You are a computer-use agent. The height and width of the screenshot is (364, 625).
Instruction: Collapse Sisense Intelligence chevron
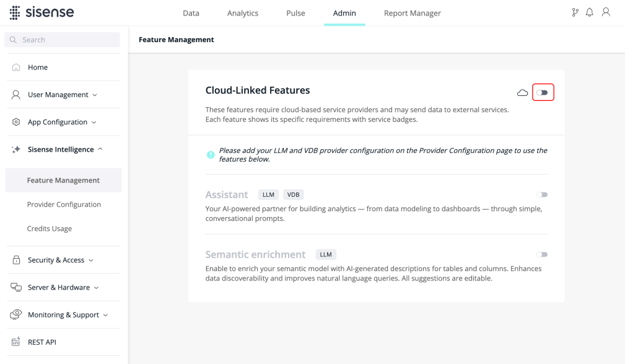pyautogui.click(x=100, y=149)
